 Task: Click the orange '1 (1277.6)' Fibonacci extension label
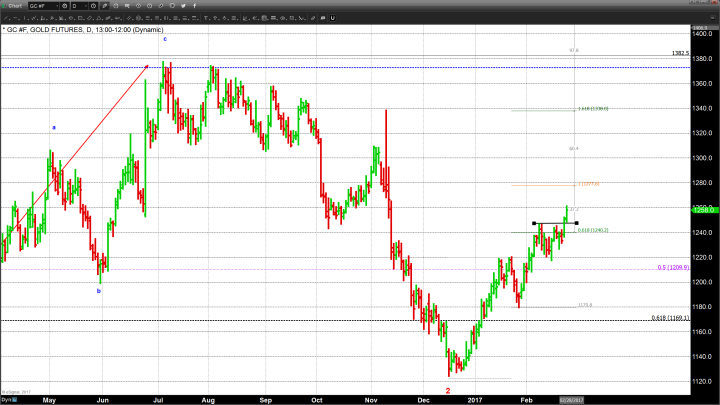pos(589,184)
